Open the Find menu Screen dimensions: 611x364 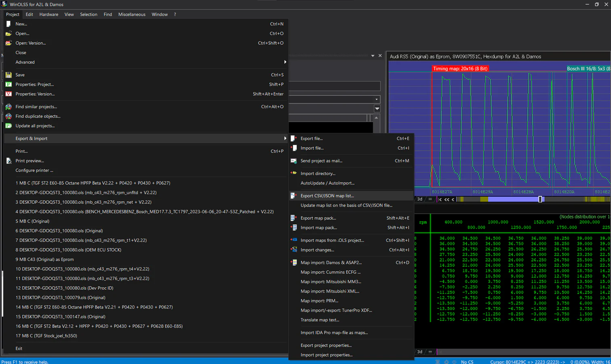coord(108,14)
